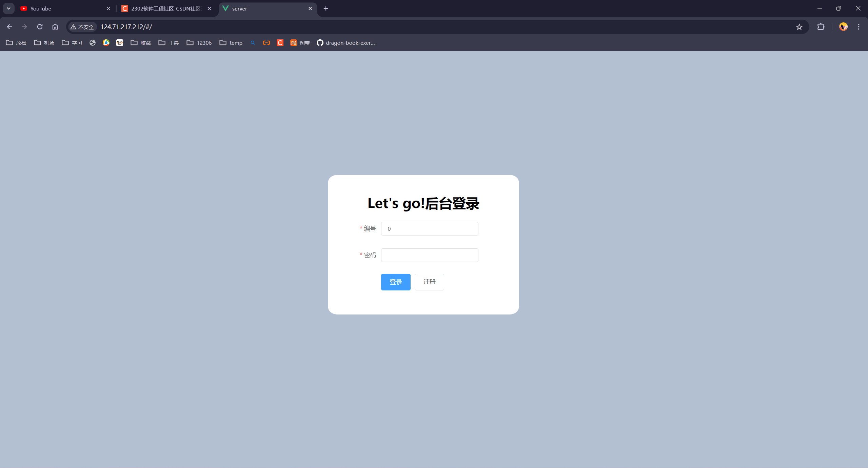Click the 不安全 site security indicator

[x=82, y=27]
